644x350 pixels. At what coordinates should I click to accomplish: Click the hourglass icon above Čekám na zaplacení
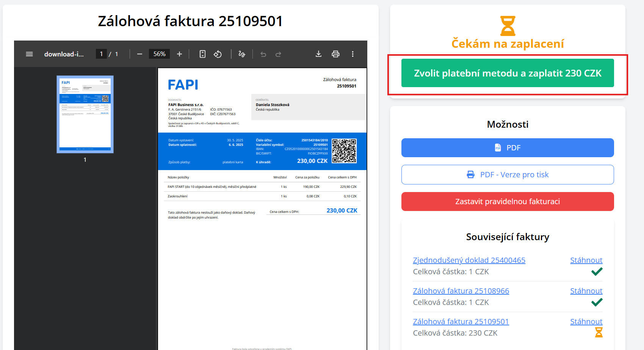click(508, 26)
